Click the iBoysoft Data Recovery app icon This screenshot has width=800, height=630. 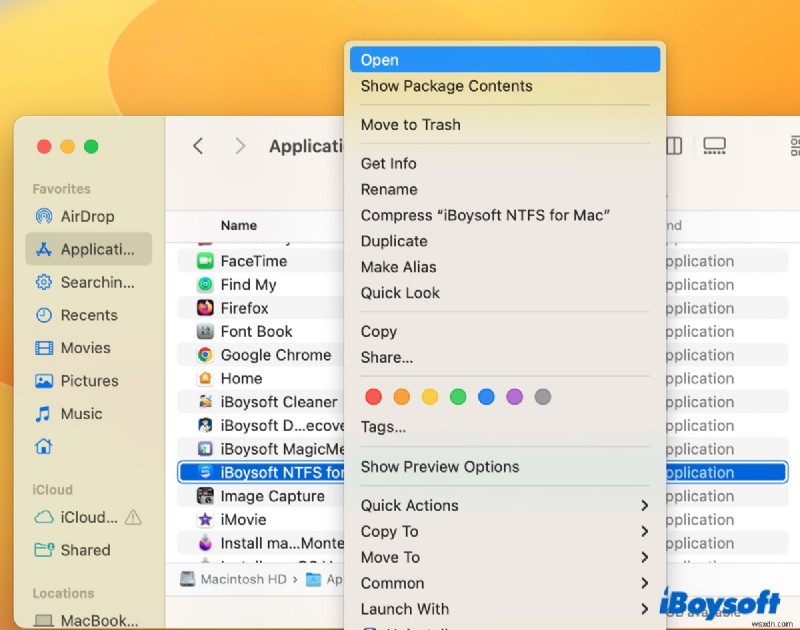click(x=205, y=425)
